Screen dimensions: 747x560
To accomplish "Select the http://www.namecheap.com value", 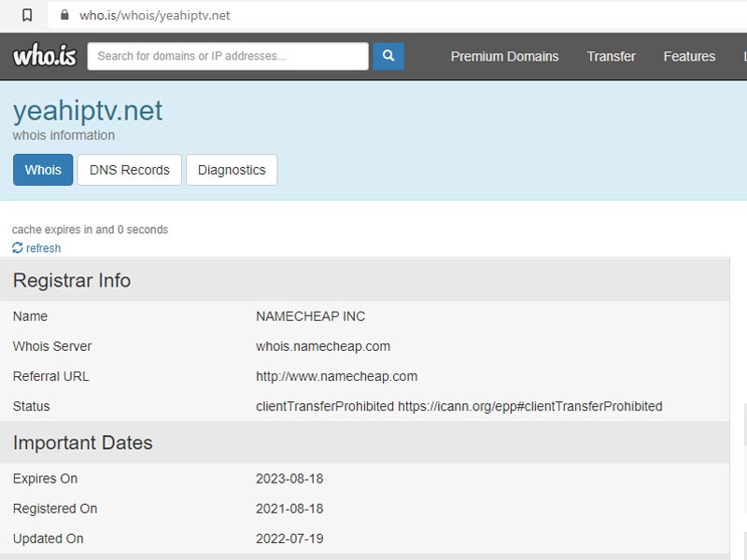I will tap(336, 376).
